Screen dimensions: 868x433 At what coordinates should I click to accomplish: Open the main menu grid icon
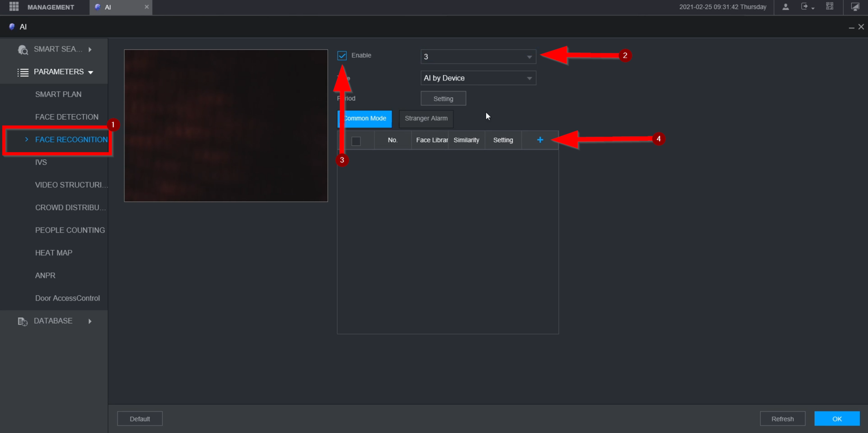[14, 7]
